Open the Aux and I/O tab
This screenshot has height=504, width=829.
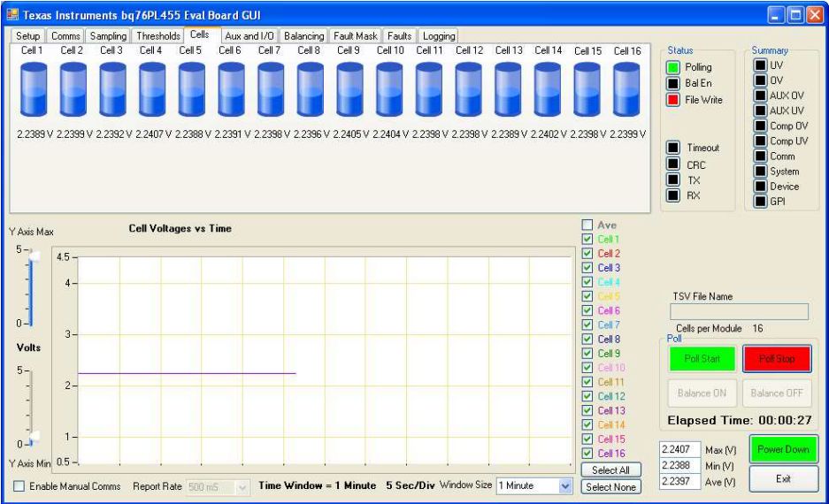tap(249, 36)
